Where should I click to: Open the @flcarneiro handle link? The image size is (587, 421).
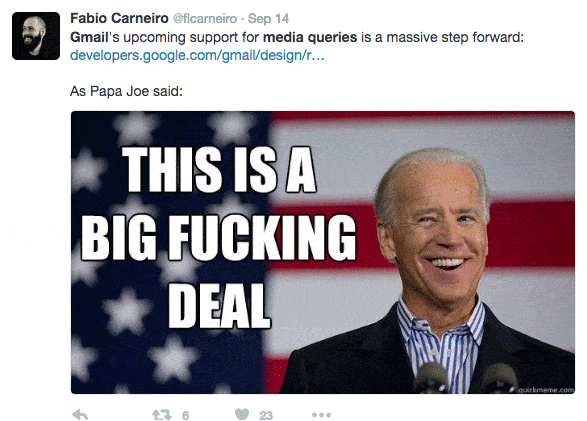(x=204, y=19)
